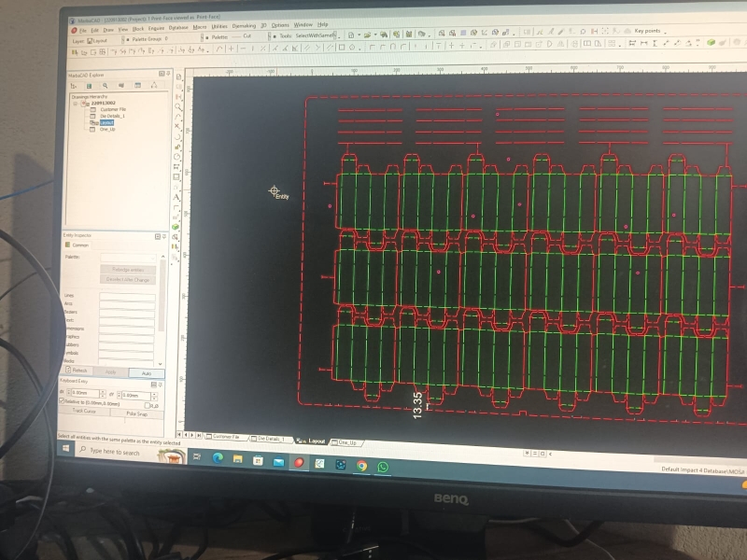
Task: Toggle the Auto button in Entity Inspector
Action: [147, 372]
